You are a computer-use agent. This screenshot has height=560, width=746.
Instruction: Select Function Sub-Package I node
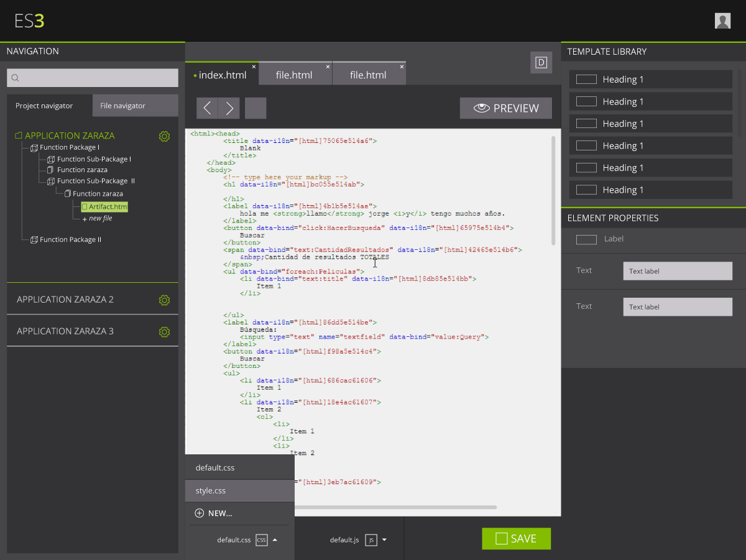[x=89, y=159]
